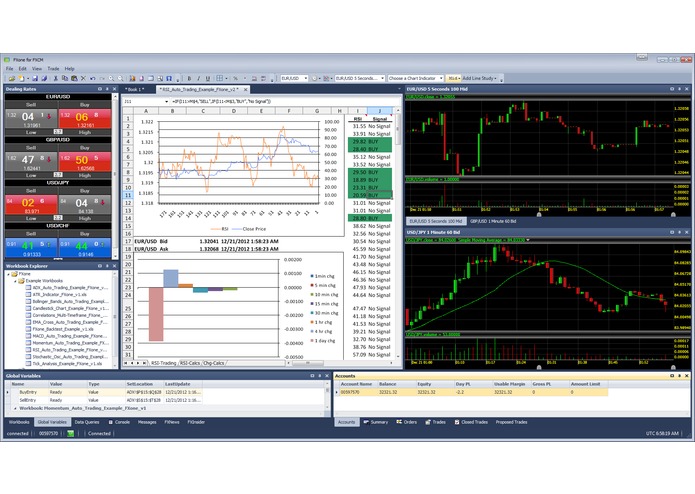Pin the Dealing Rates panel
This screenshot has width=695, height=494.
pyautogui.click(x=107, y=89)
